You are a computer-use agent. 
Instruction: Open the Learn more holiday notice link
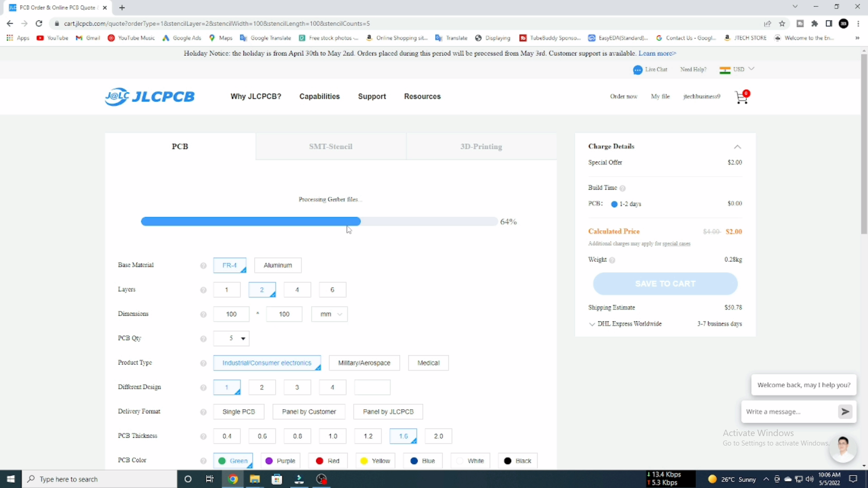pos(657,53)
